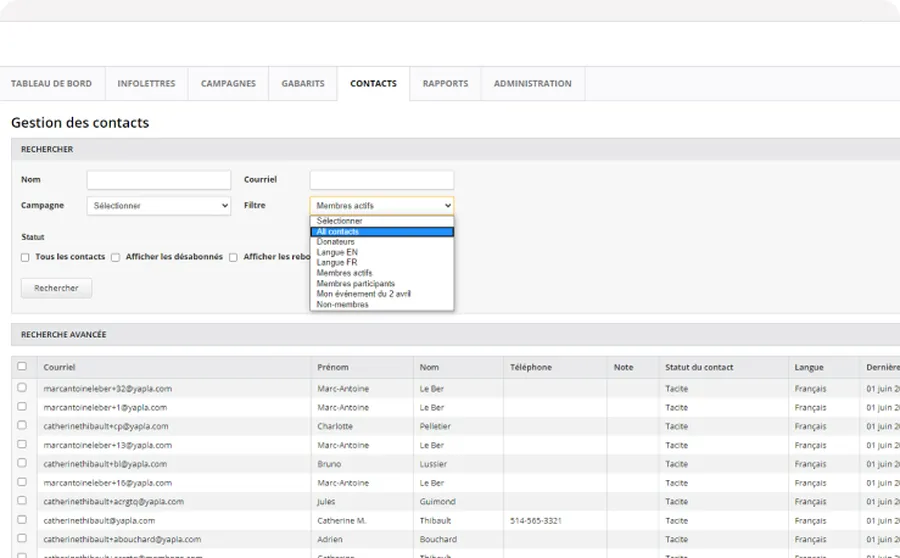This screenshot has width=900, height=558.
Task: Expand the Recherche avancée section
Action: click(64, 334)
